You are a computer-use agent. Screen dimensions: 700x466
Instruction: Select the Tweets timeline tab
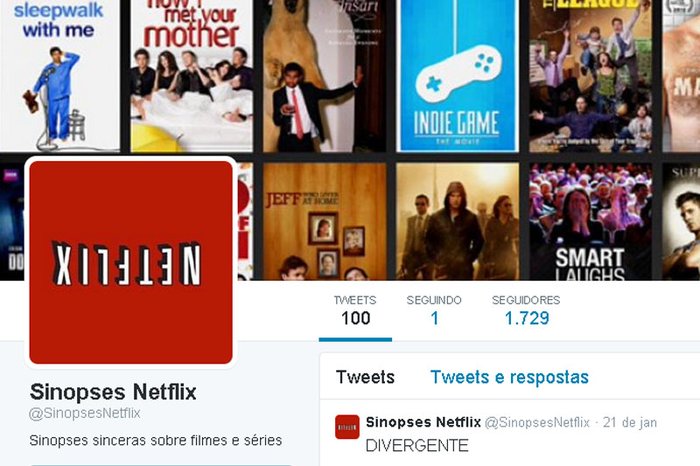tap(365, 377)
